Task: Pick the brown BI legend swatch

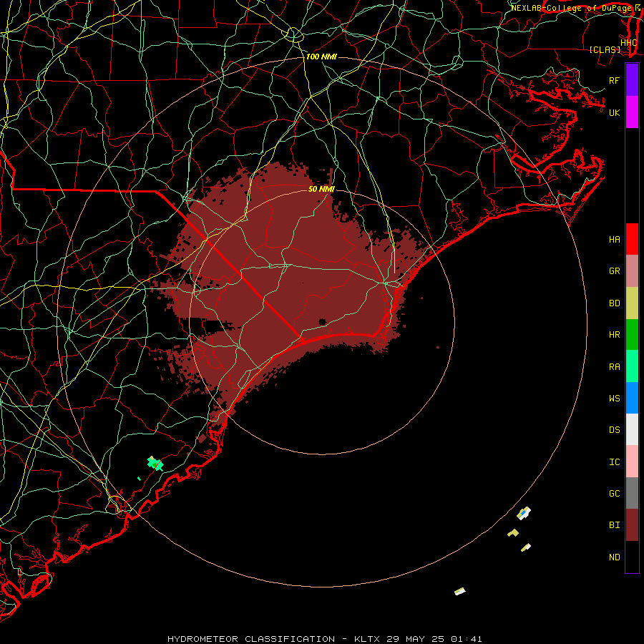Action: point(632,525)
